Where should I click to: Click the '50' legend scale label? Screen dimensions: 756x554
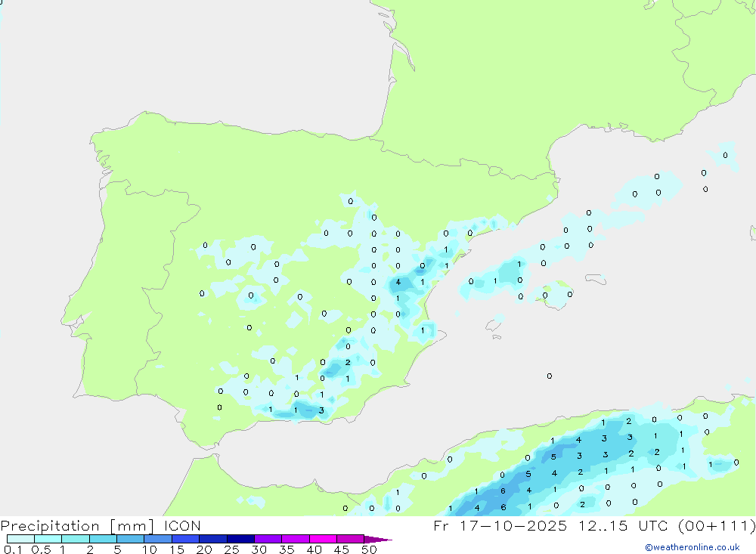pyautogui.click(x=369, y=549)
